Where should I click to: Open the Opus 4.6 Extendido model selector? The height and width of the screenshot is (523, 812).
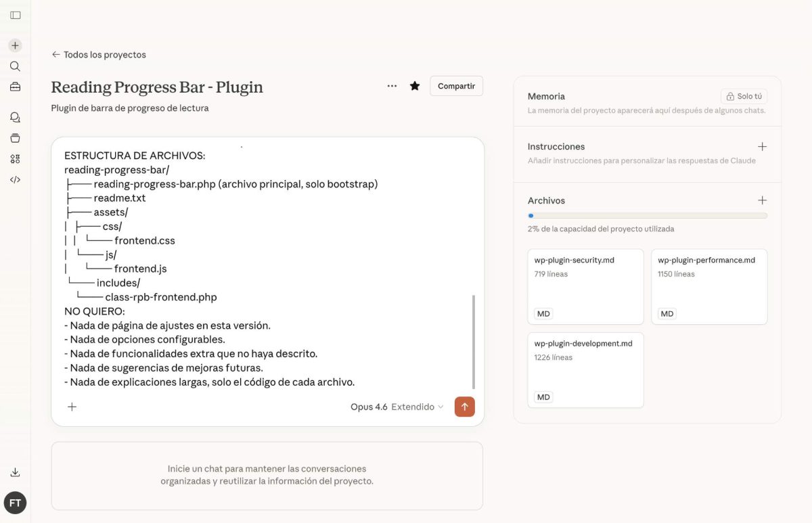pos(395,407)
